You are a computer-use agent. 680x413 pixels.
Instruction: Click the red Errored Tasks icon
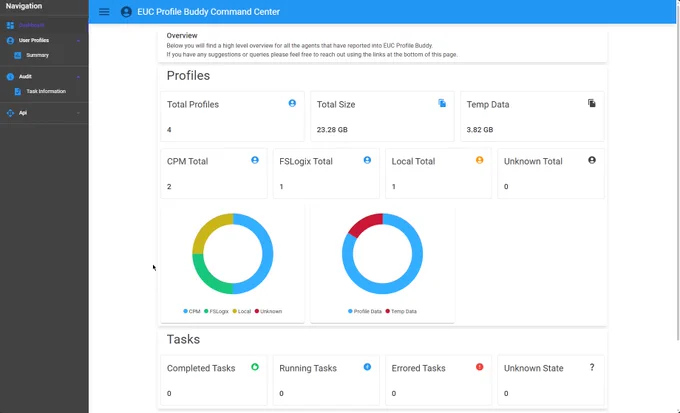pos(480,367)
